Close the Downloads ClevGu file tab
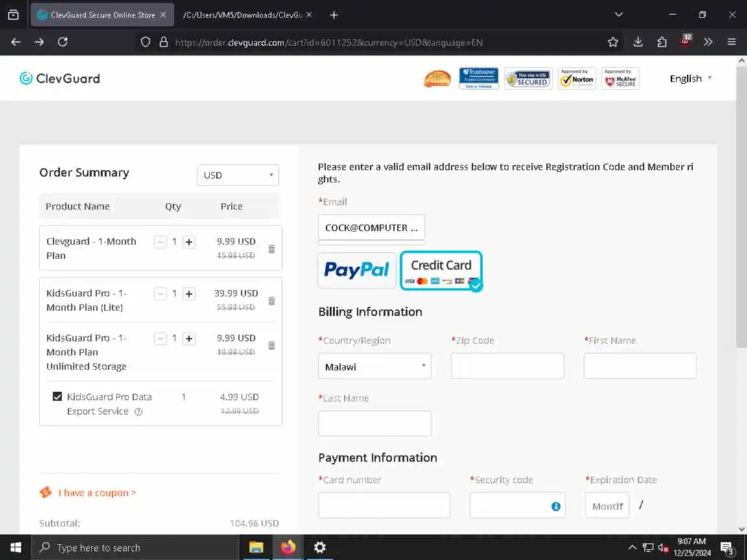Screen dimensions: 747x560 pyautogui.click(x=309, y=15)
